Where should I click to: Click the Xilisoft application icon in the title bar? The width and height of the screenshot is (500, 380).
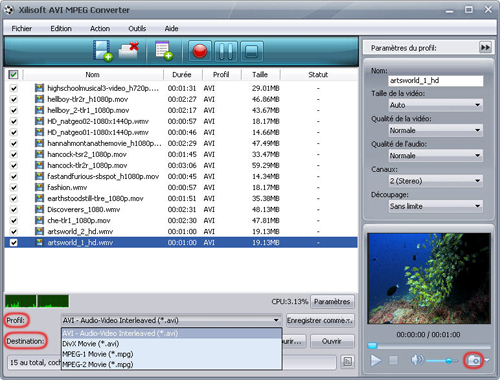tap(9, 10)
